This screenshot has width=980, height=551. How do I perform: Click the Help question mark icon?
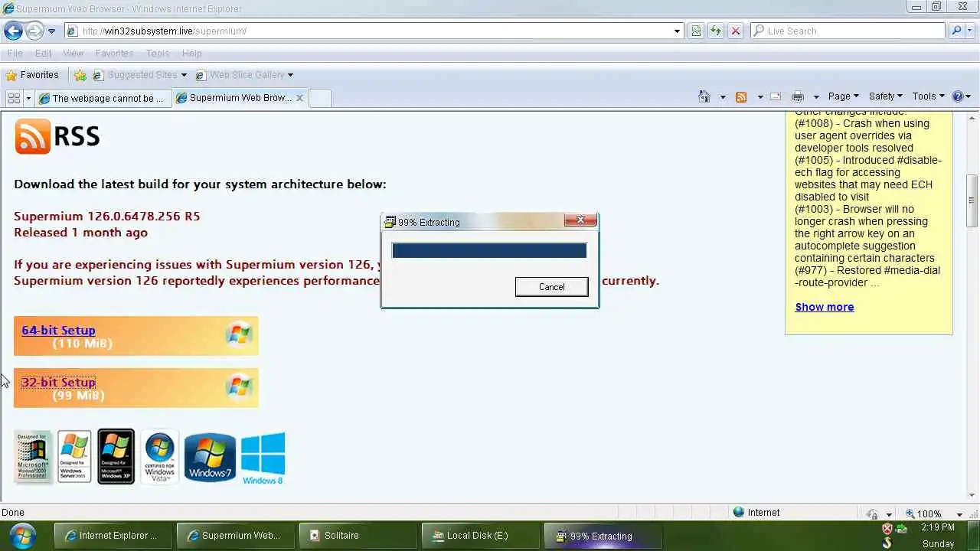(x=957, y=96)
